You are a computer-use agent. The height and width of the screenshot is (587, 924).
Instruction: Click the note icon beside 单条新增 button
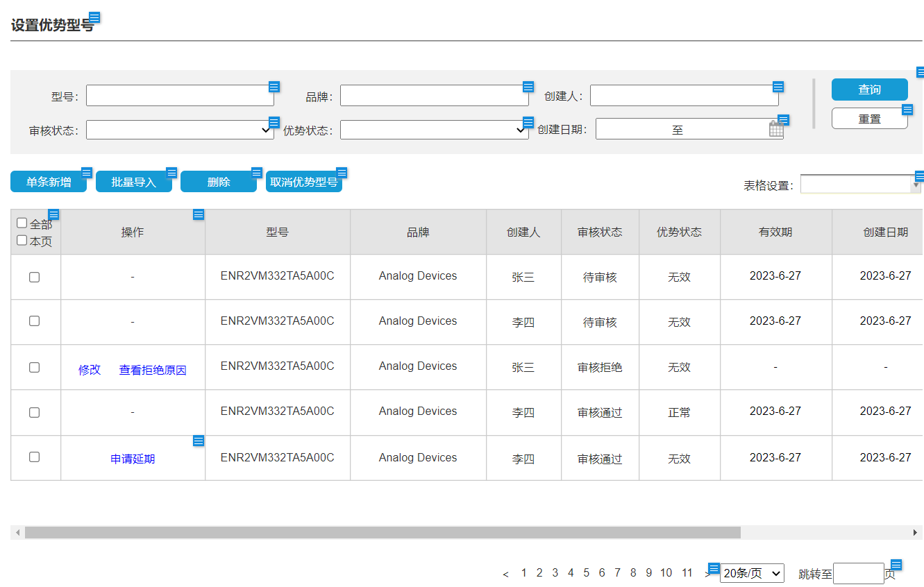pos(87,173)
